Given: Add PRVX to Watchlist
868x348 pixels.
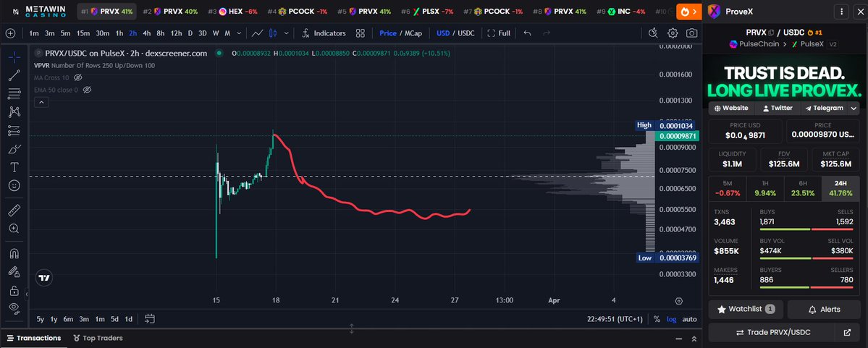Looking at the screenshot, I should (x=746, y=309).
